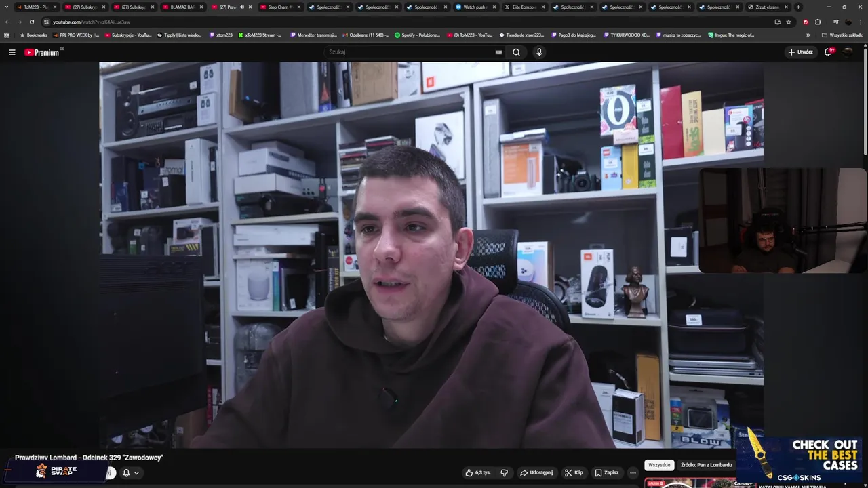Image resolution: width=868 pixels, height=488 pixels.
Task: Start voice search with microphone
Action: [x=539, y=52]
